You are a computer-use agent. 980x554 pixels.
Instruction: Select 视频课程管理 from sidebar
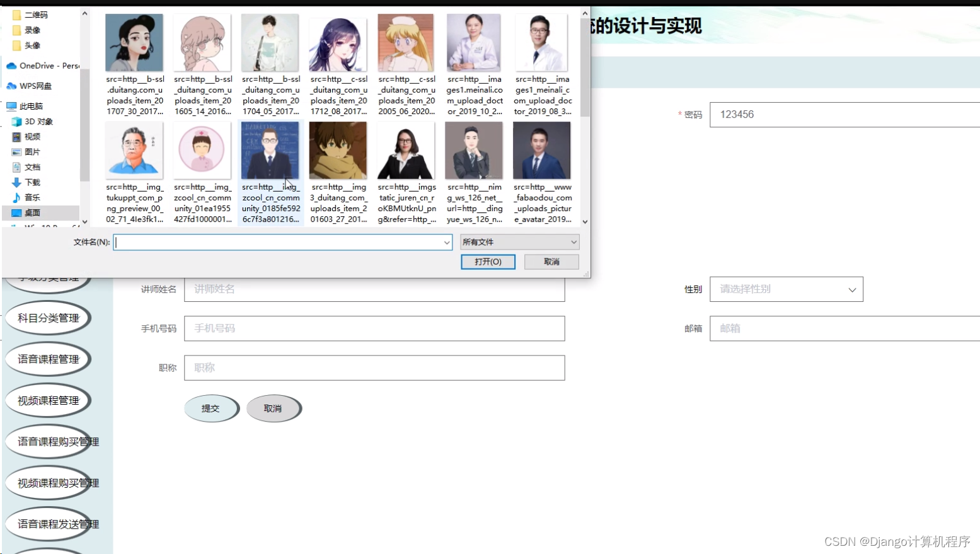click(x=47, y=400)
